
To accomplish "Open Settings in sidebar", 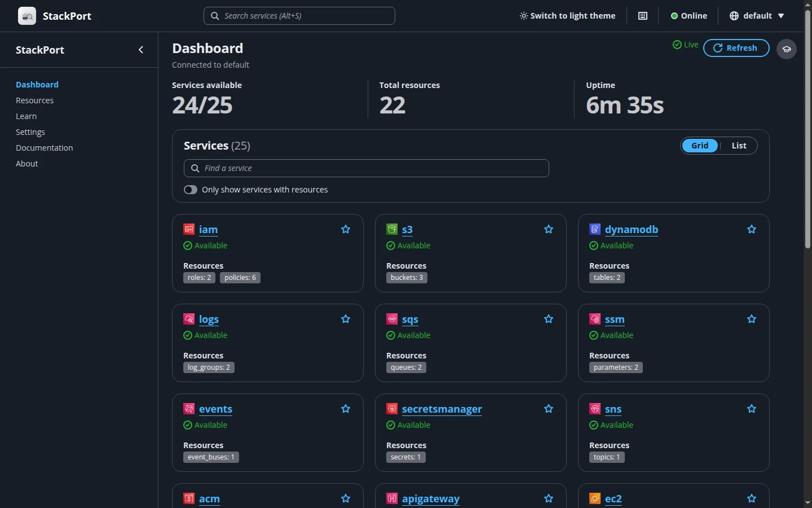I will click(x=30, y=132).
